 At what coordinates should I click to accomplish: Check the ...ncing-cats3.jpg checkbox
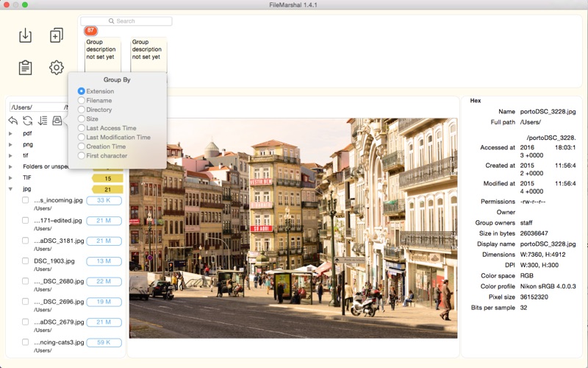[25, 342]
